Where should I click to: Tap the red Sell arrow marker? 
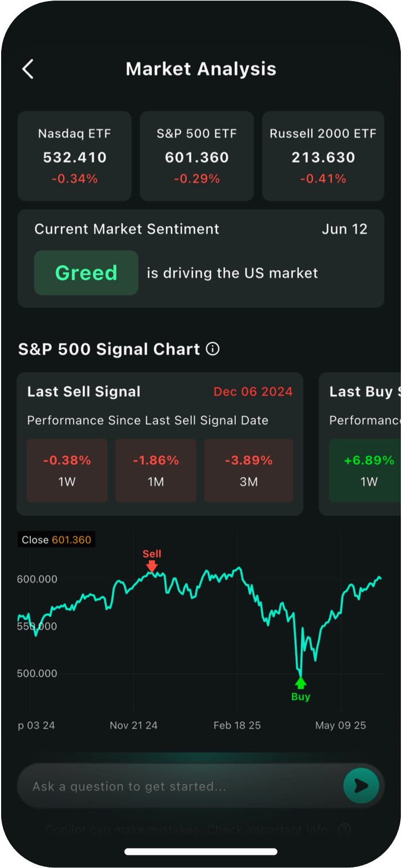[x=151, y=565]
